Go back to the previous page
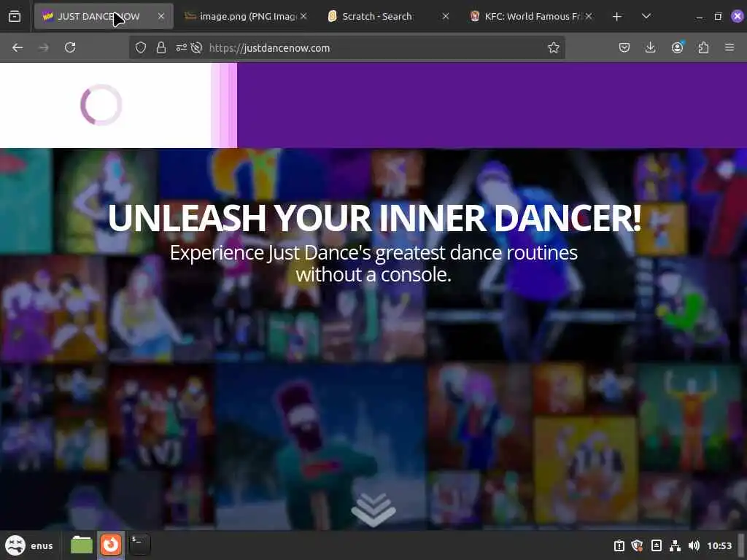The width and height of the screenshot is (747, 560). coord(18,47)
